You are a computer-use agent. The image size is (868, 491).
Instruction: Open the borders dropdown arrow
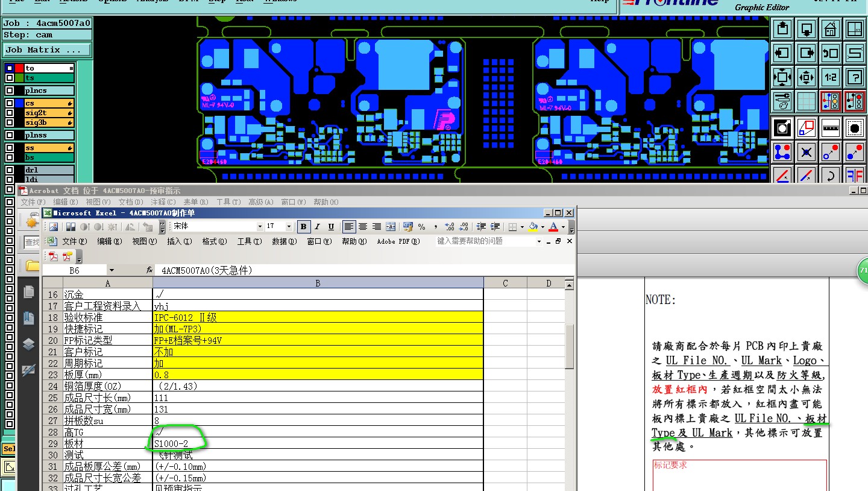[521, 227]
